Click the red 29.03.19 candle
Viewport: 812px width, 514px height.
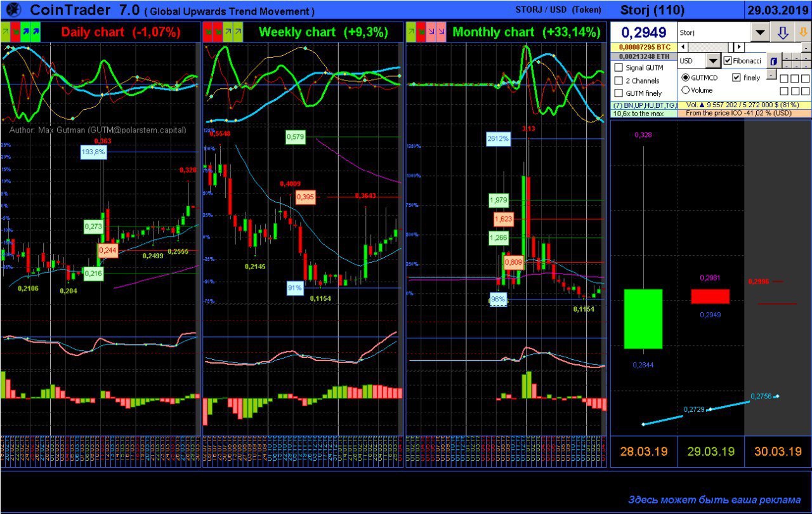[710, 296]
